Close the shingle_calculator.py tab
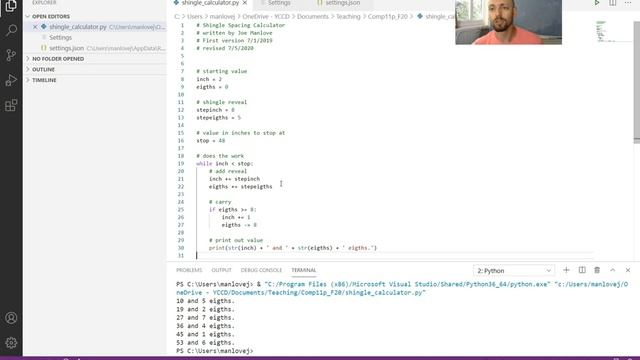The width and height of the screenshot is (640, 360). (x=244, y=3)
